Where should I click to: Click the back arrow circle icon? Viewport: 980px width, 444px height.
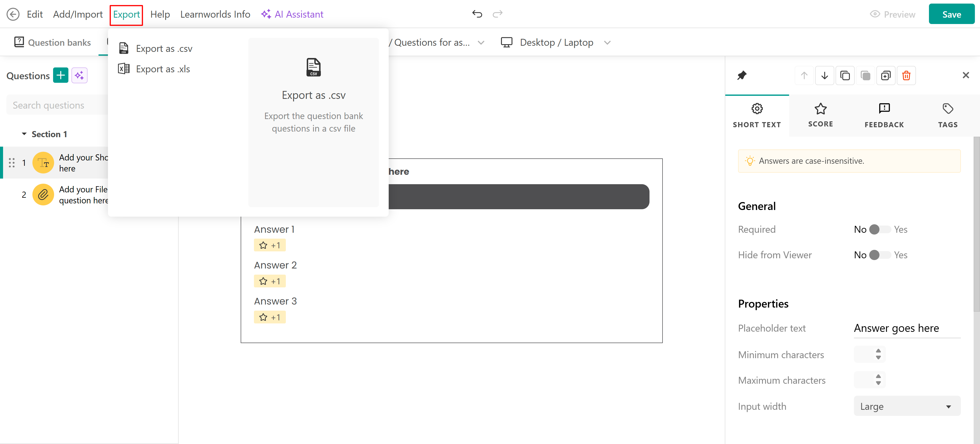coord(13,14)
